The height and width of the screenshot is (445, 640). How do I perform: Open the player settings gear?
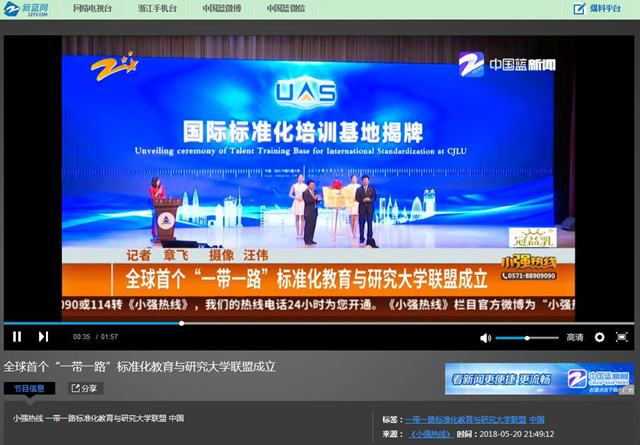(599, 338)
